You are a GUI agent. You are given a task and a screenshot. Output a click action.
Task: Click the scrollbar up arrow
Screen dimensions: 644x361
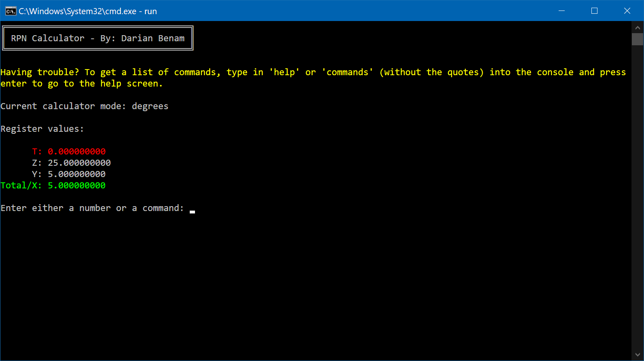[x=638, y=28]
